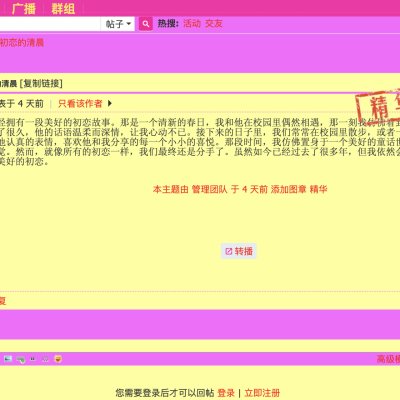Image resolution: width=400 pixels, height=400 pixels.
Task: Click the 管理团队 link in stamp notice
Action: tap(209, 189)
